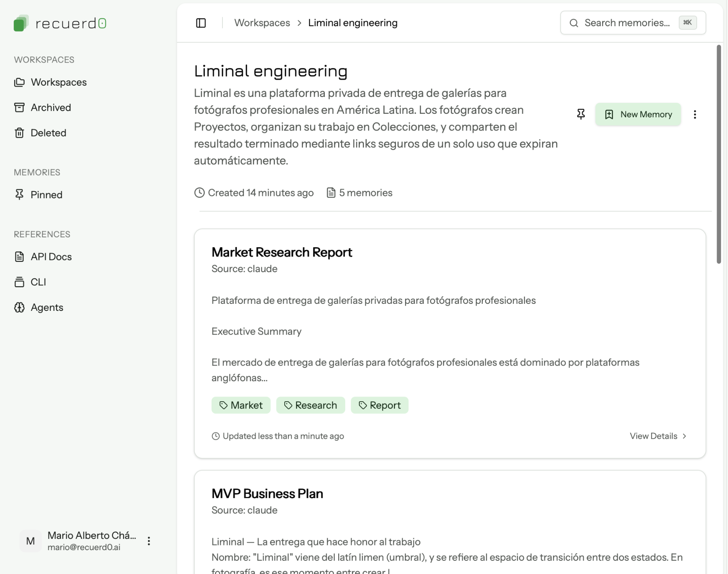Open workspace options three-dot menu
The image size is (728, 574).
[694, 114]
